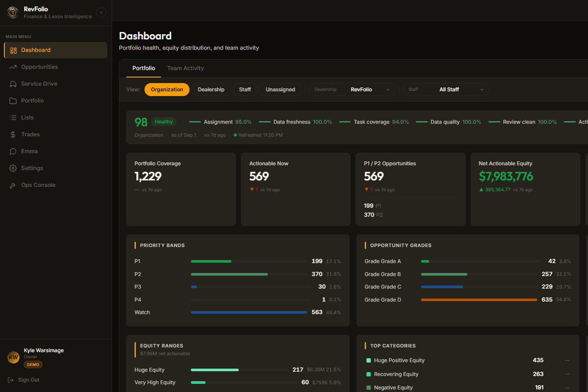This screenshot has height=392, width=588.
Task: Click the Sign Out link
Action: pyautogui.click(x=24, y=380)
